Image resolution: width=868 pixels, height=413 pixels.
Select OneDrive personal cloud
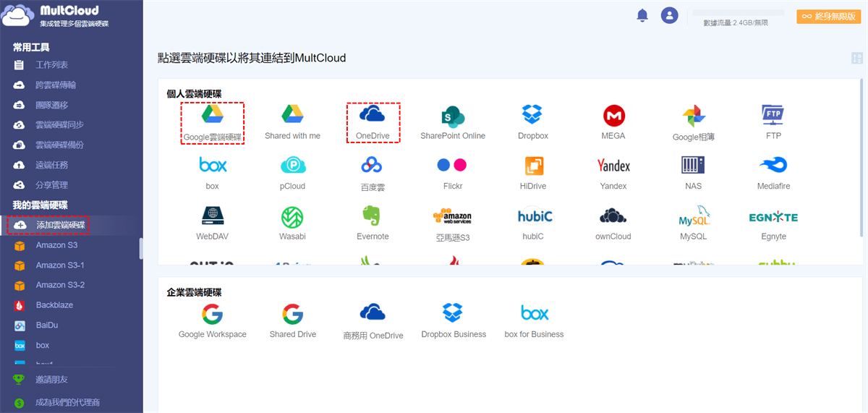click(373, 123)
